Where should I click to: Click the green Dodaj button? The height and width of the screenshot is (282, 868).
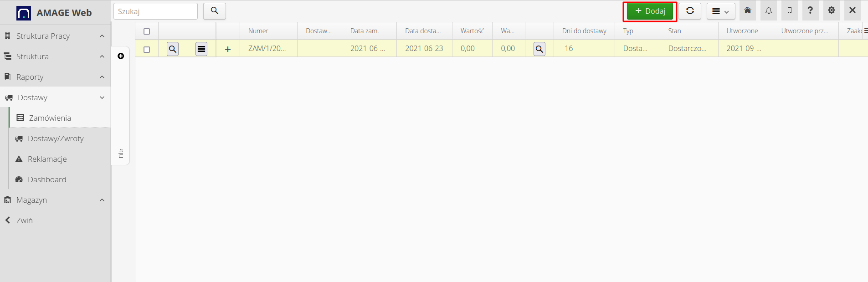click(650, 11)
